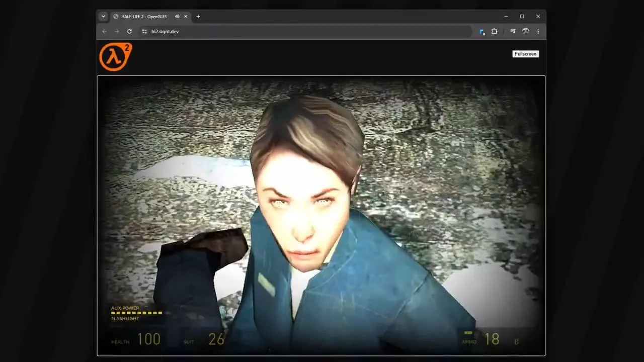Close the browser window
This screenshot has width=644, height=362.
click(x=538, y=17)
